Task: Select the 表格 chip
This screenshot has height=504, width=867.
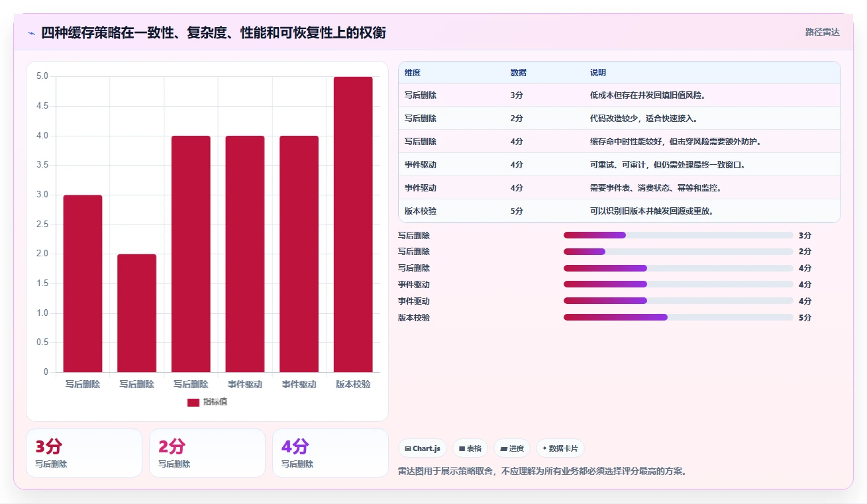Action: (470, 448)
